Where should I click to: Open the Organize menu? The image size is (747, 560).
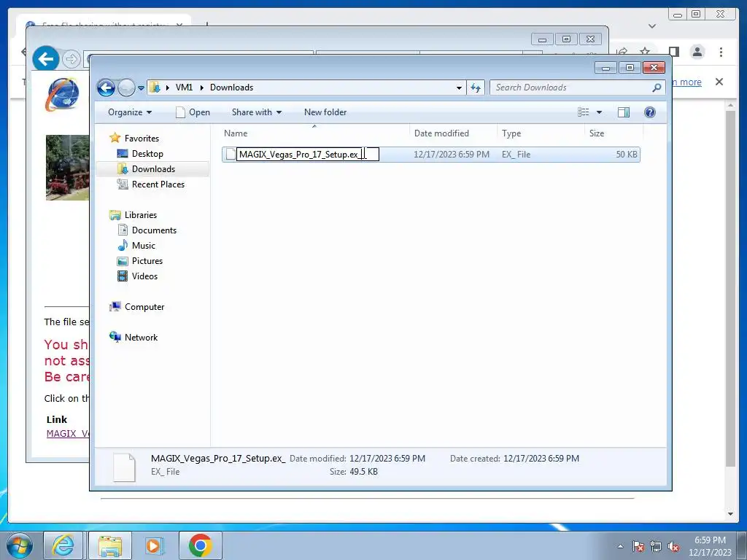click(x=130, y=112)
